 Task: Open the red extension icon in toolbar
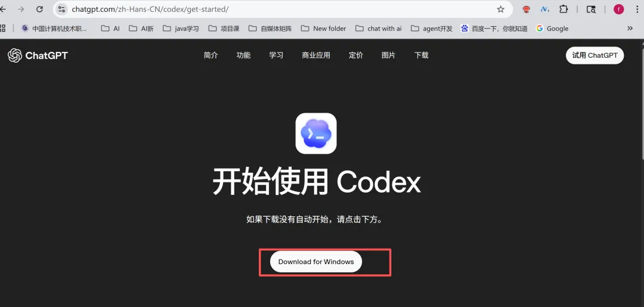526,9
